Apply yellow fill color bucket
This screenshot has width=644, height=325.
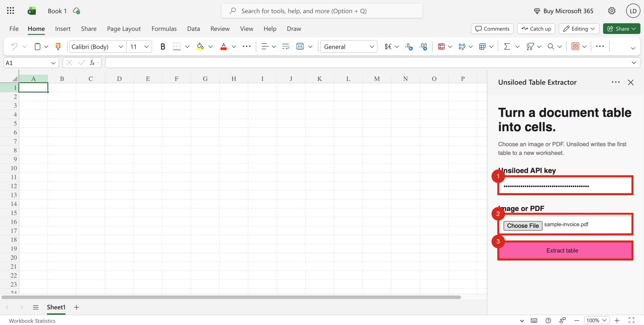coord(200,46)
